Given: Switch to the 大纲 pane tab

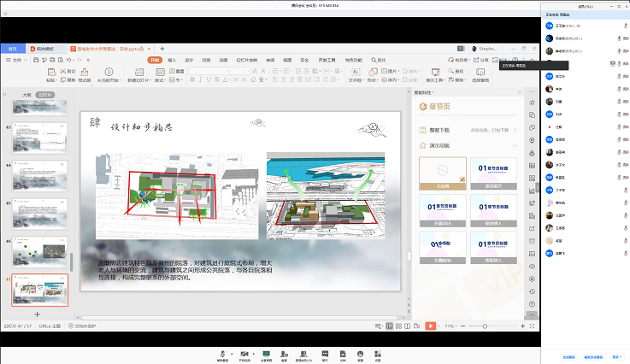Looking at the screenshot, I should click(26, 94).
